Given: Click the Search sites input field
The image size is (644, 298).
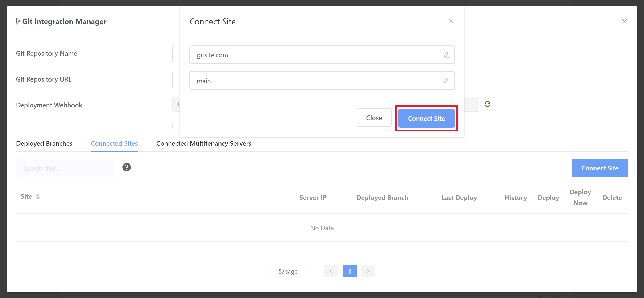Looking at the screenshot, I should coord(65,168).
